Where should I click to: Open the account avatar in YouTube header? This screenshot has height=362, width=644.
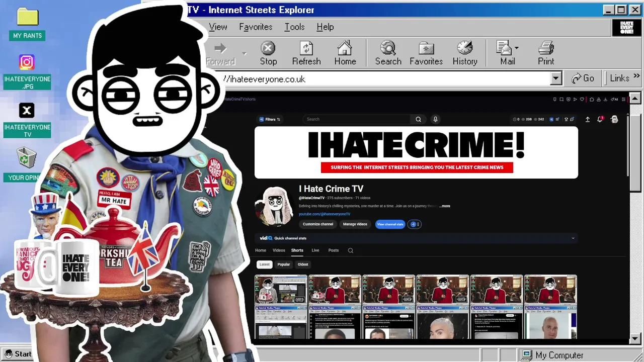click(614, 119)
